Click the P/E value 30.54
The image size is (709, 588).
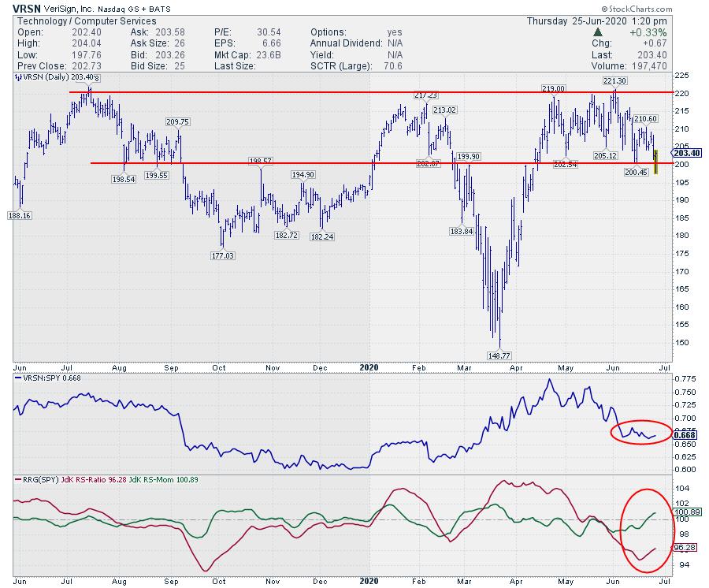point(269,32)
